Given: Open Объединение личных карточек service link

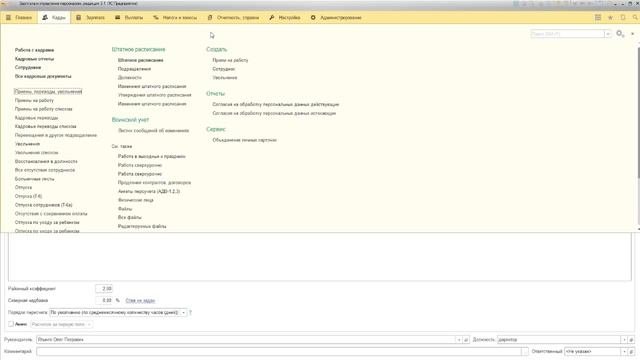Looking at the screenshot, I should pyautogui.click(x=244, y=140).
